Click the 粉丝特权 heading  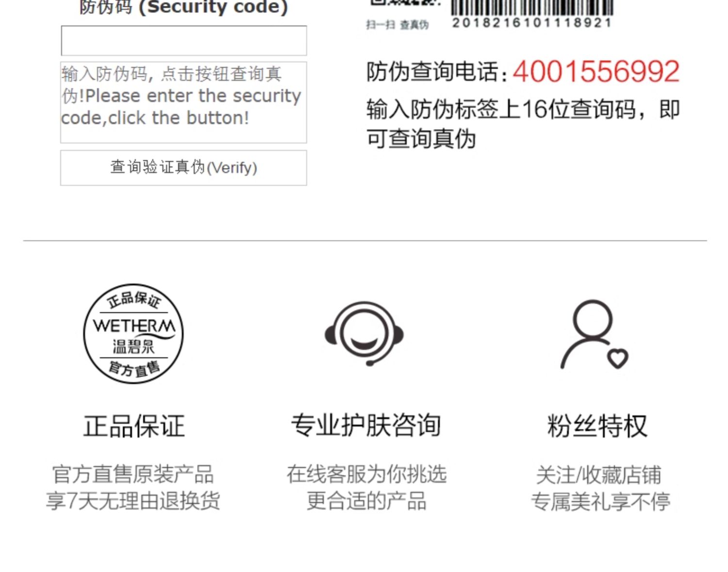(x=597, y=426)
